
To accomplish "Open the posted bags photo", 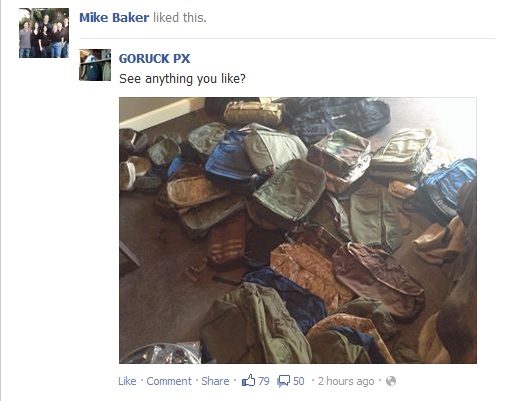I will click(x=298, y=230).
